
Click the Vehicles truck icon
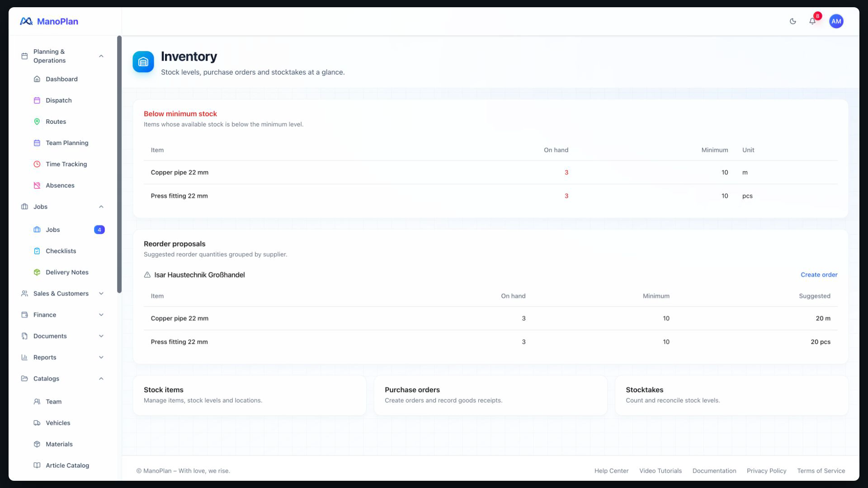[37, 422]
